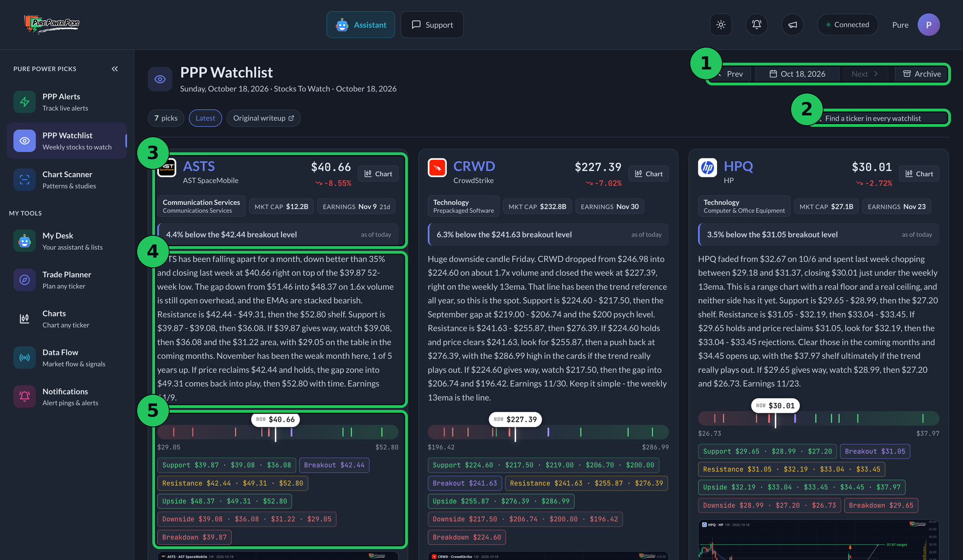Viewport: 963px width, 560px height.
Task: Open PPP Alerts in the sidebar
Action: point(67,102)
